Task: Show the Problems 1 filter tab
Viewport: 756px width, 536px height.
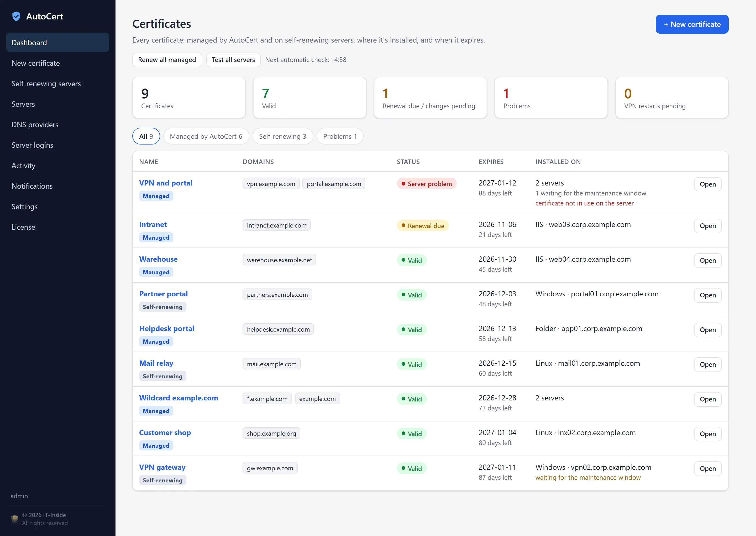Action: click(340, 136)
